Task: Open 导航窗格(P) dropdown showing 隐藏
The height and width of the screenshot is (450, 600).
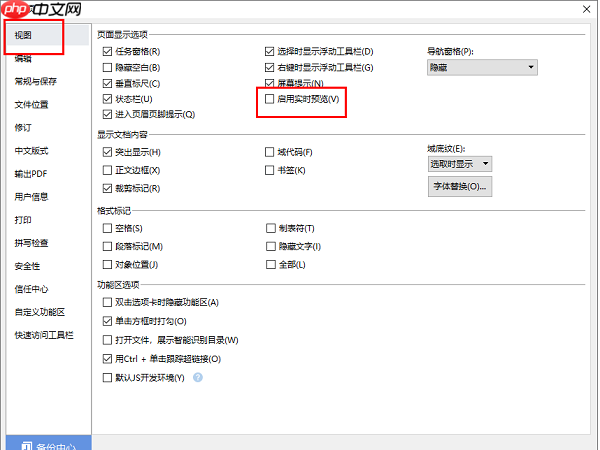Action: 482,67
